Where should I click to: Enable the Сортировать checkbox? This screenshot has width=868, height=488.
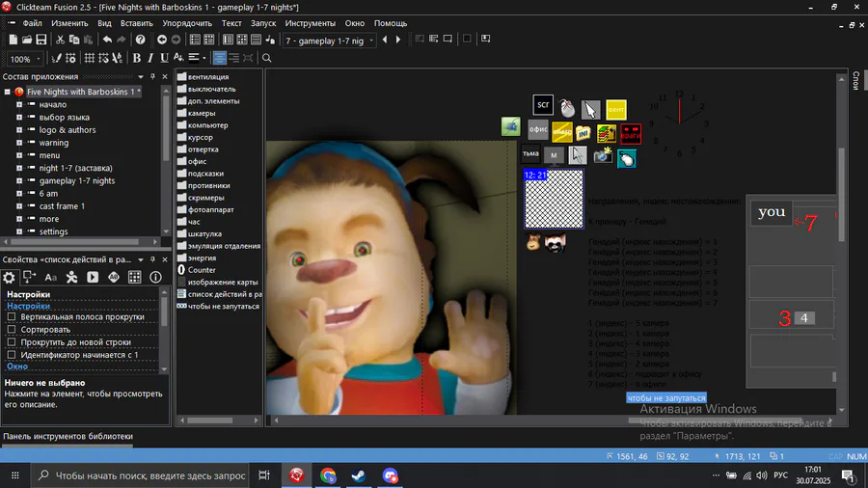[x=12, y=329]
